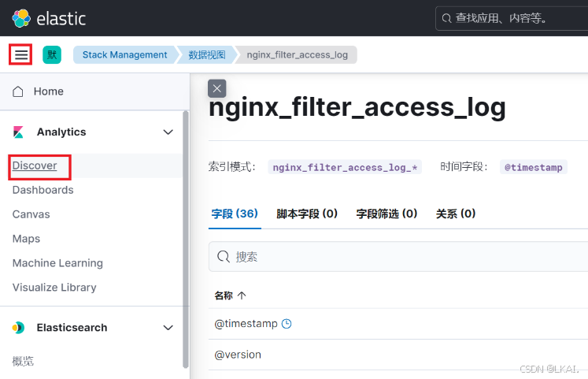Click 数据视图 breadcrumb
This screenshot has width=588, height=379.
tap(207, 55)
